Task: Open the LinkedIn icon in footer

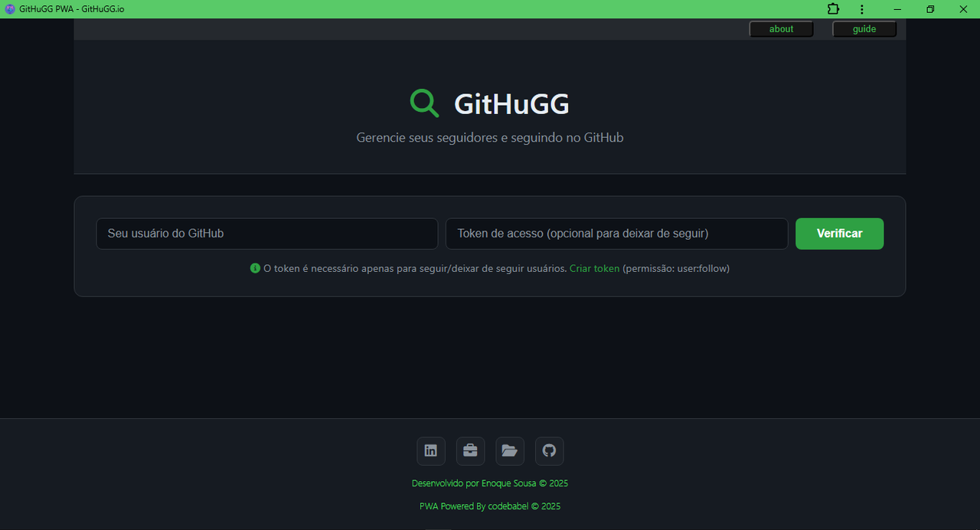Action: pos(431,451)
